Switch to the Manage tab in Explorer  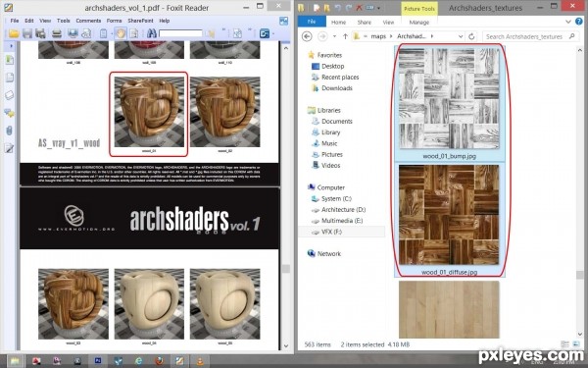419,23
